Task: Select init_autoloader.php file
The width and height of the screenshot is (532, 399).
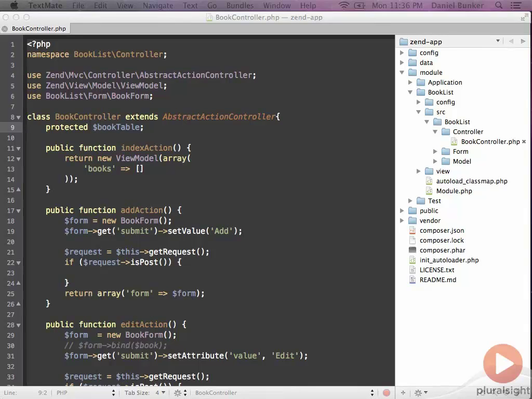Action: tap(449, 260)
